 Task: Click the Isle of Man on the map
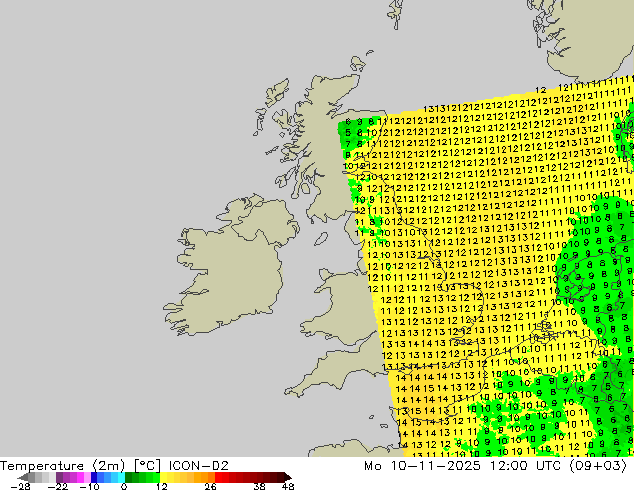coord(321,239)
